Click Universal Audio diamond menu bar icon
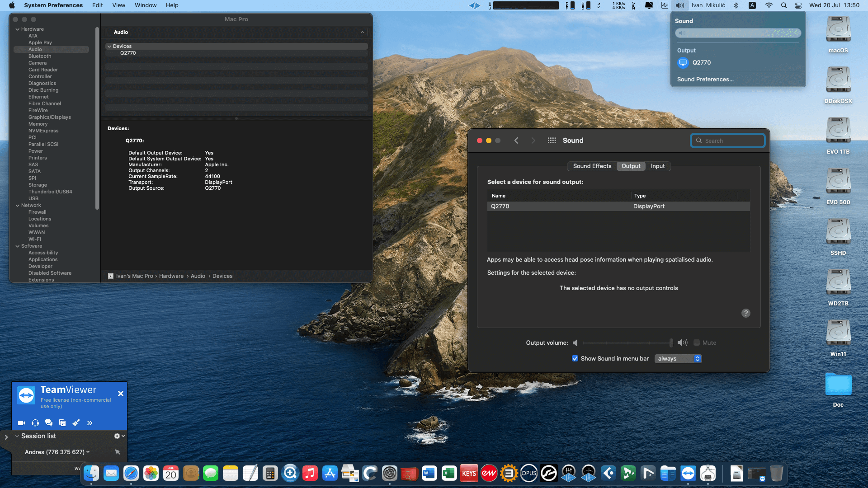 (x=475, y=5)
